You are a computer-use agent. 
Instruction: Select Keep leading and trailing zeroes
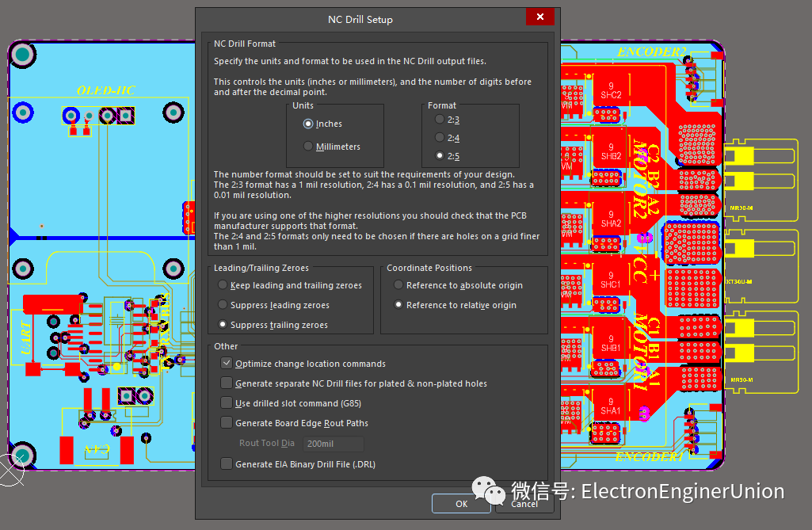click(x=223, y=285)
